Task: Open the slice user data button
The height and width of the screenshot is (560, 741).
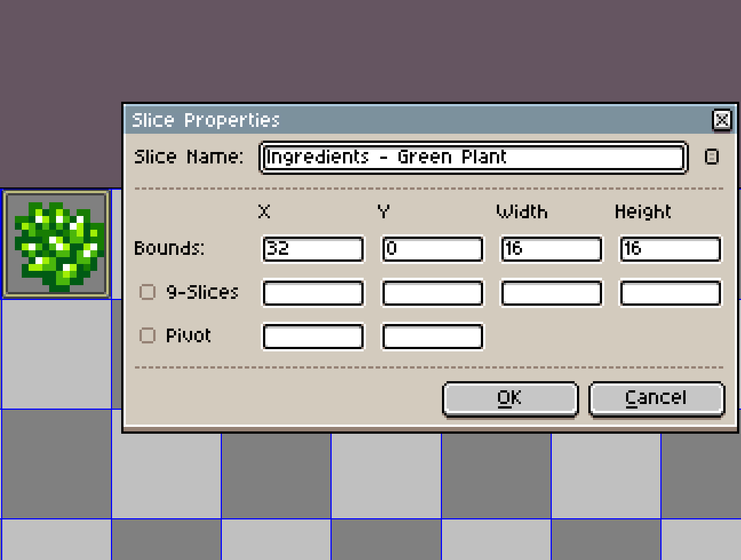Action: [x=711, y=157]
